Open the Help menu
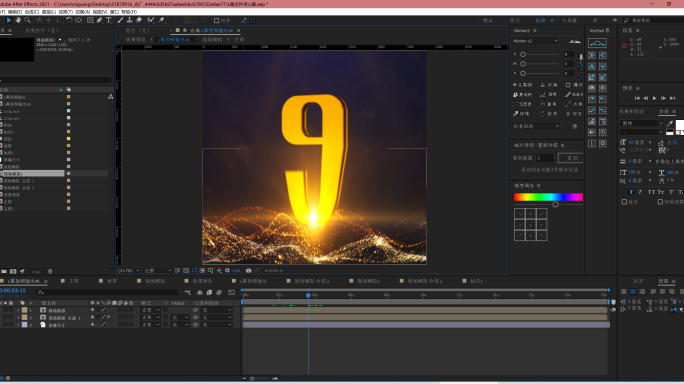The width and height of the screenshot is (684, 384). coord(129,12)
